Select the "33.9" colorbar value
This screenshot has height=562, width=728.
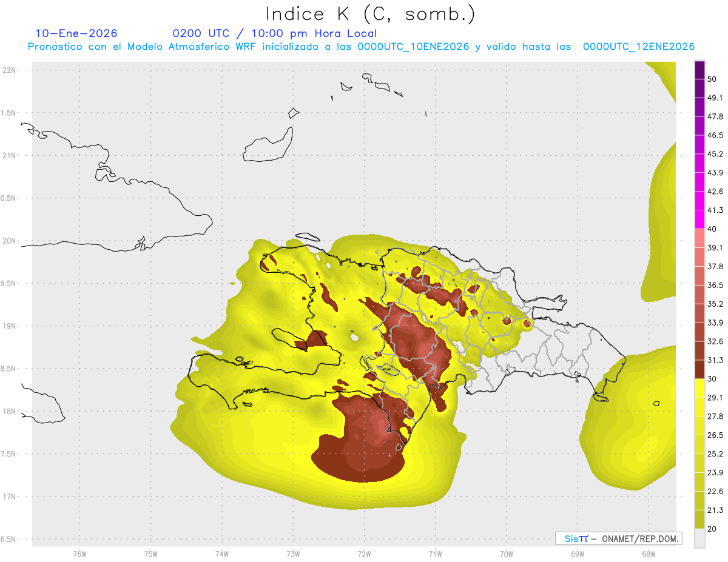(x=715, y=323)
